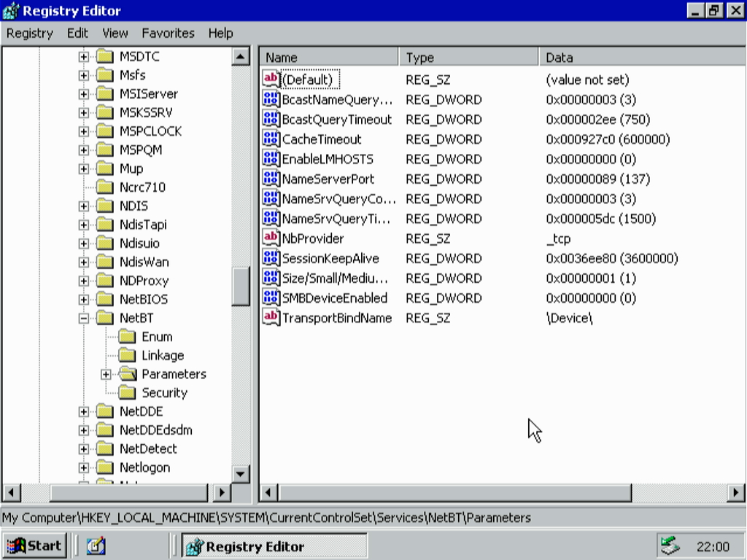Viewport: 747px width, 560px height.
Task: Click the BcastNameQuery value icon
Action: [271, 99]
